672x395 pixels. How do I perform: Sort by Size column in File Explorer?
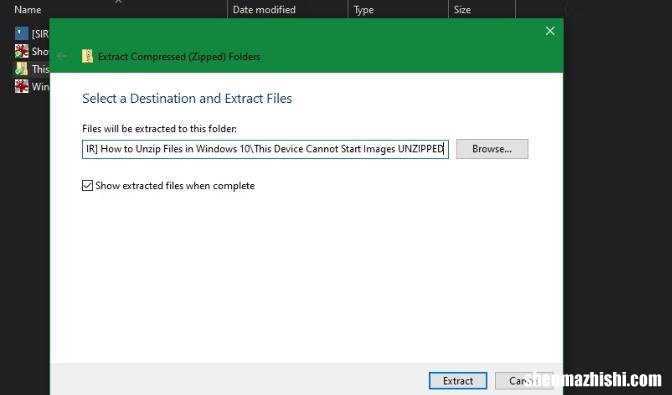[x=462, y=9]
